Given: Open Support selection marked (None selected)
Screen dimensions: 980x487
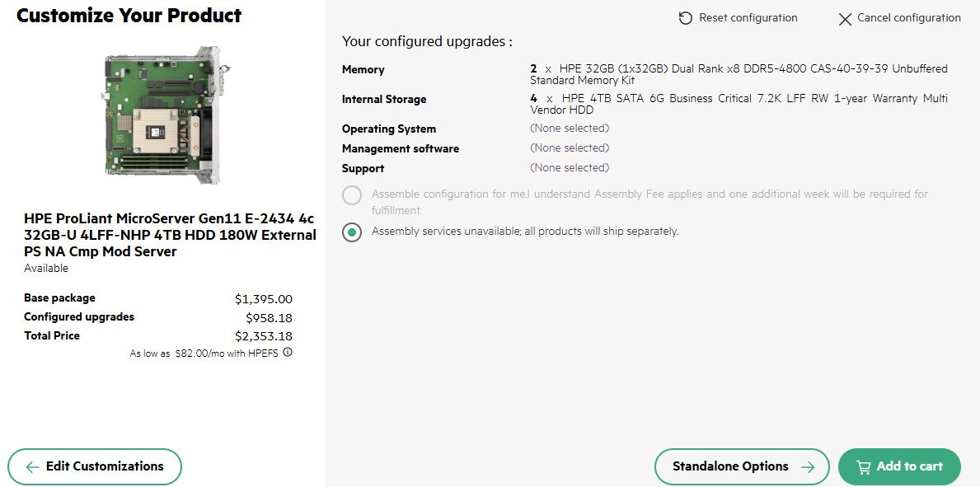Looking at the screenshot, I should (x=570, y=167).
